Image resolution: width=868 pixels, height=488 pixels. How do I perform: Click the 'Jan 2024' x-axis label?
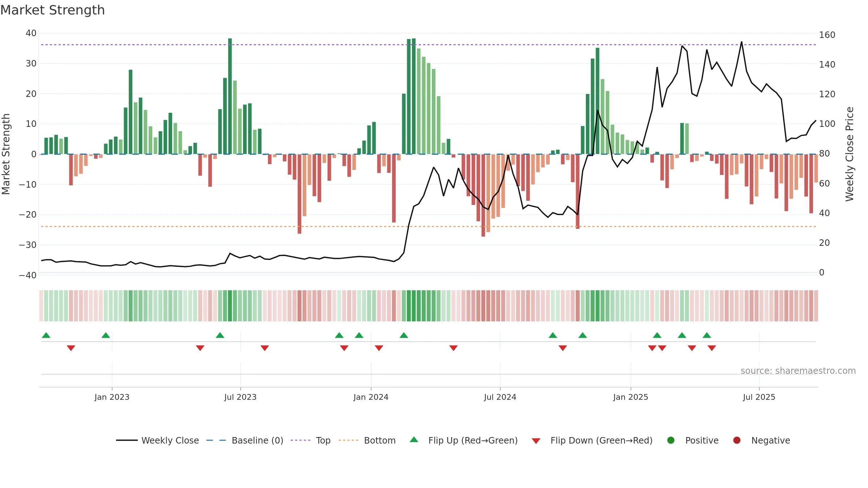[x=371, y=397]
